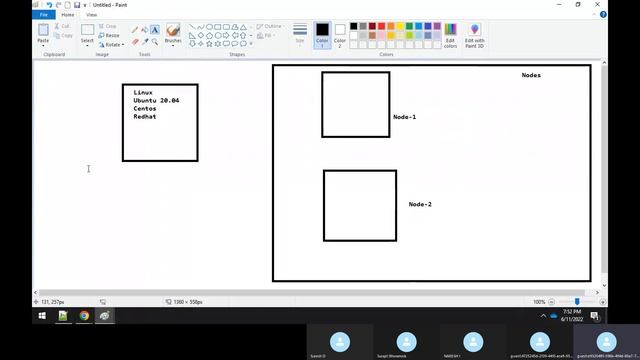
Task: Click the Undo arrow in title bar
Action: tap(49, 5)
